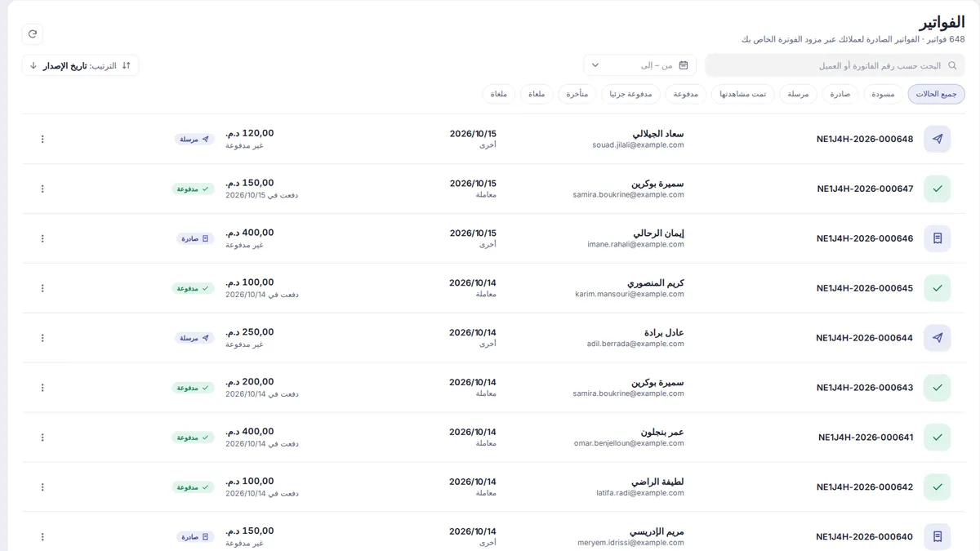The width and height of the screenshot is (980, 551).
Task: Open invoice number NE1J4H-2026-000640
Action: click(865, 537)
